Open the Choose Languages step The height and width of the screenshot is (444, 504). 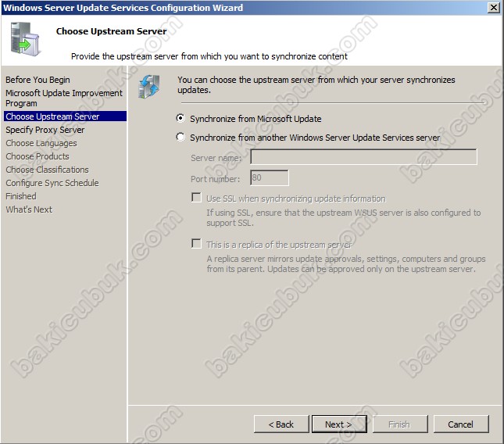tap(41, 143)
